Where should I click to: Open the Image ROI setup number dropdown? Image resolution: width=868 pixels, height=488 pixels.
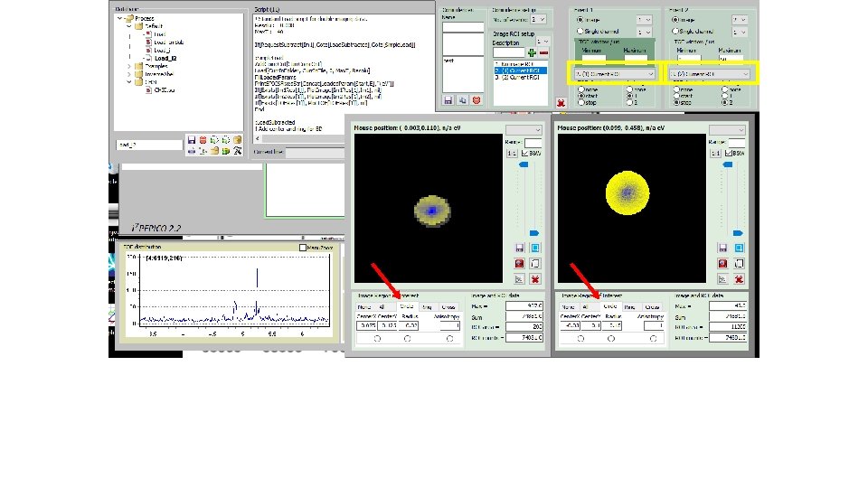pyautogui.click(x=542, y=42)
